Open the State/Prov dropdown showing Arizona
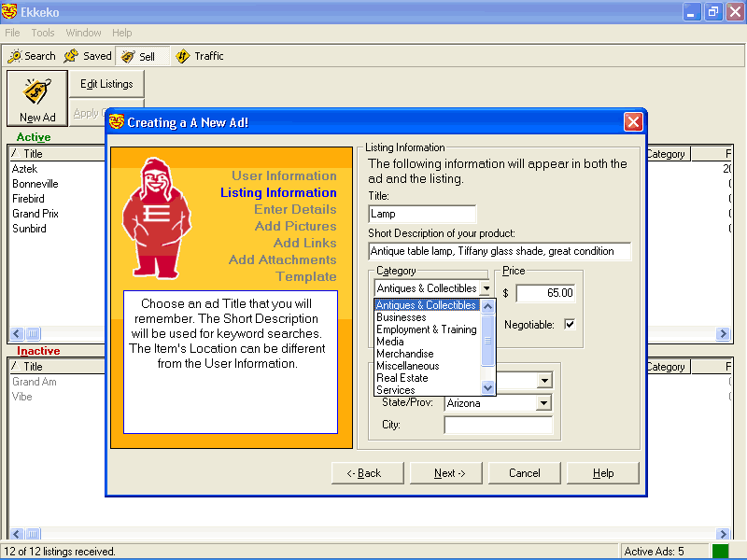This screenshot has height=560, width=747. pos(543,403)
